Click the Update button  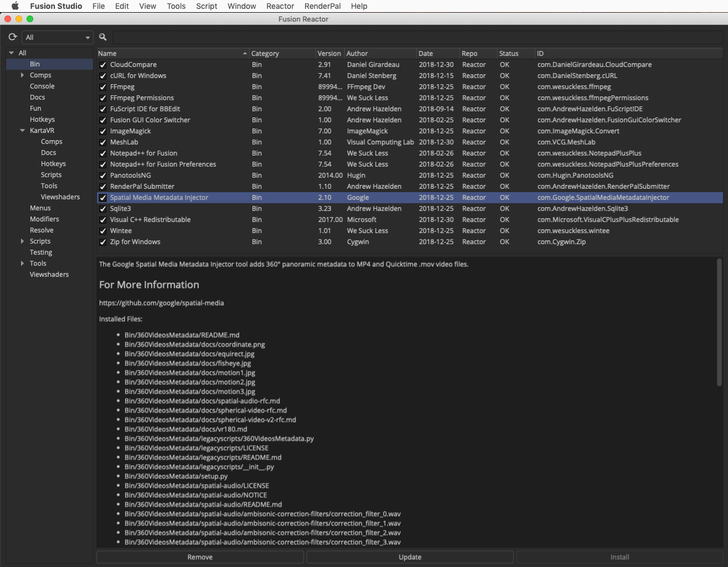[410, 557]
